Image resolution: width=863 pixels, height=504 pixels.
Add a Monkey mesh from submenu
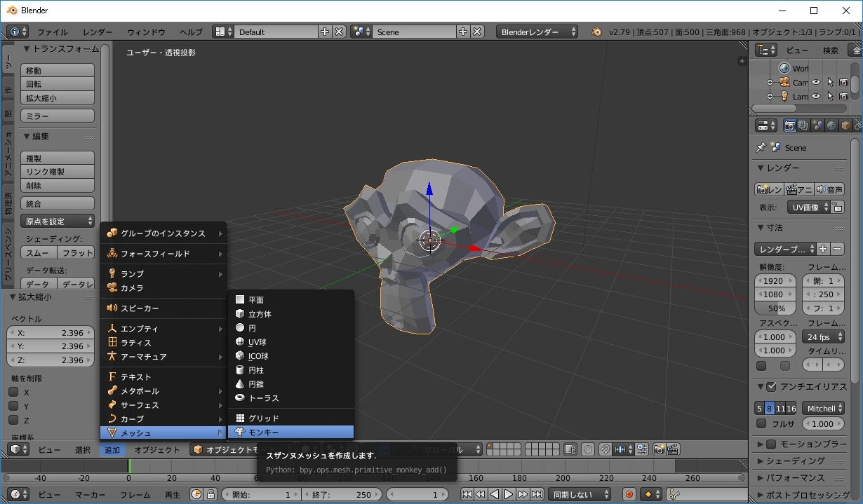[290, 433]
